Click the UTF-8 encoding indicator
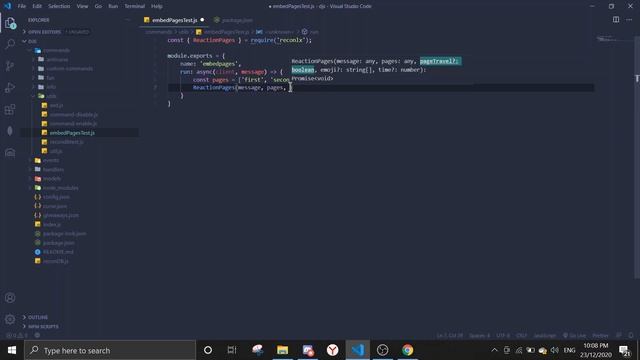 503,336
